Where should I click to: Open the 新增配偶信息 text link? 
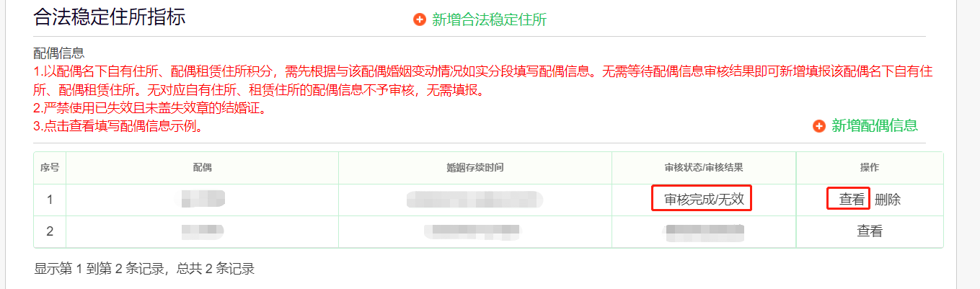click(875, 125)
